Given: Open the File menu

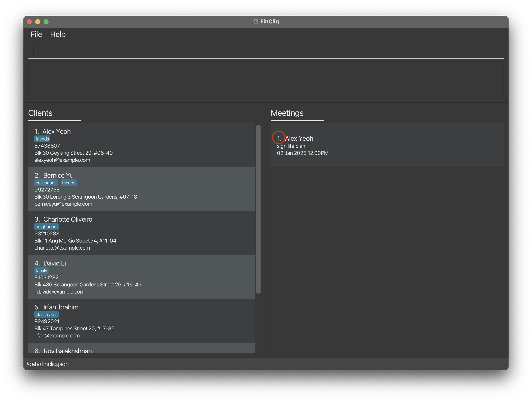Looking at the screenshot, I should click(36, 34).
